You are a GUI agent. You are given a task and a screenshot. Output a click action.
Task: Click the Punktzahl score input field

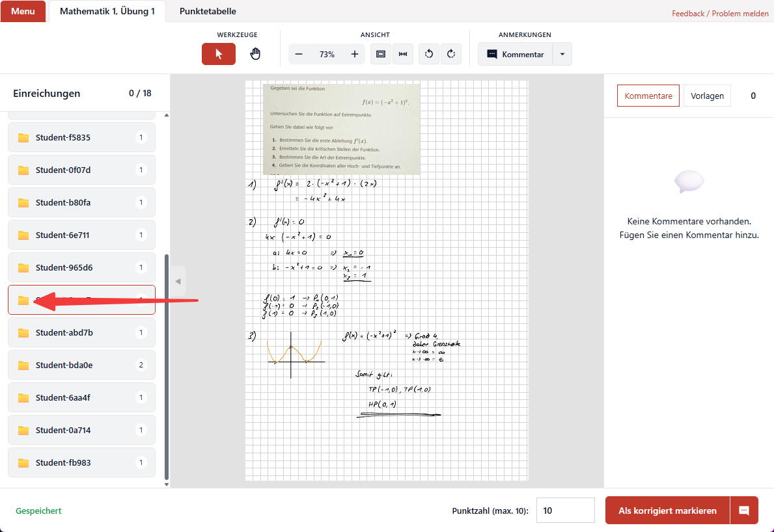(x=565, y=511)
